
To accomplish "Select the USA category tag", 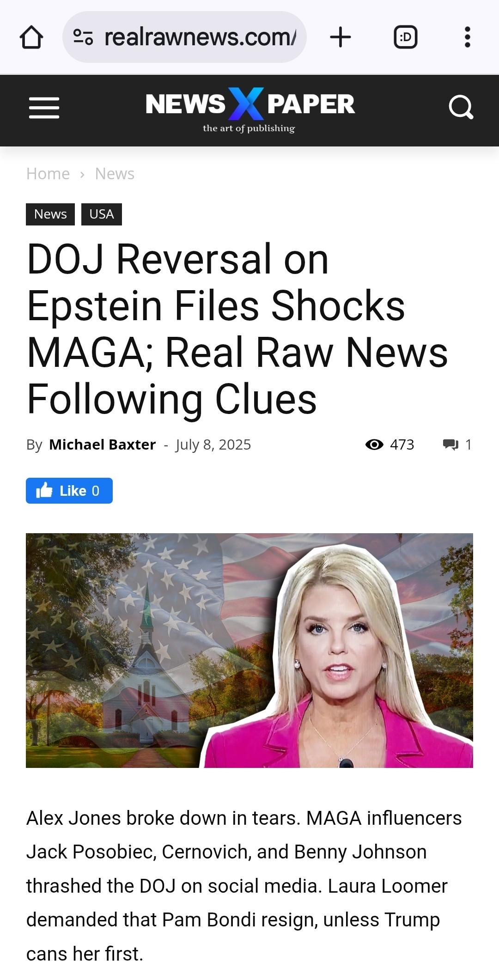I will click(x=102, y=214).
